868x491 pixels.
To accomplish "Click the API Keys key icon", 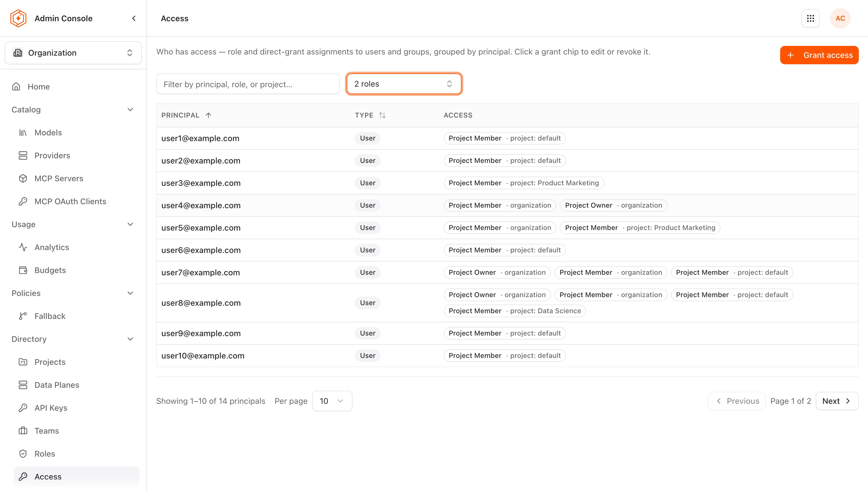I will tap(23, 408).
